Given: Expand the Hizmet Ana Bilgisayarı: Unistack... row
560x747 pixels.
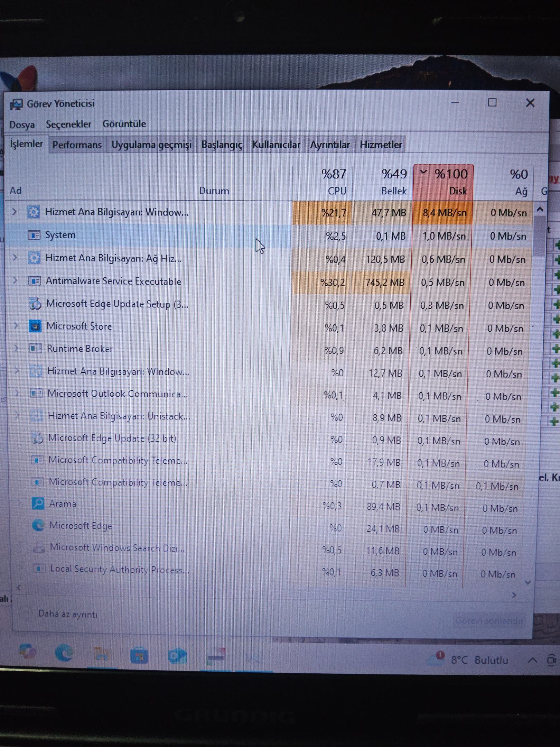Looking at the screenshot, I should 17,415.
